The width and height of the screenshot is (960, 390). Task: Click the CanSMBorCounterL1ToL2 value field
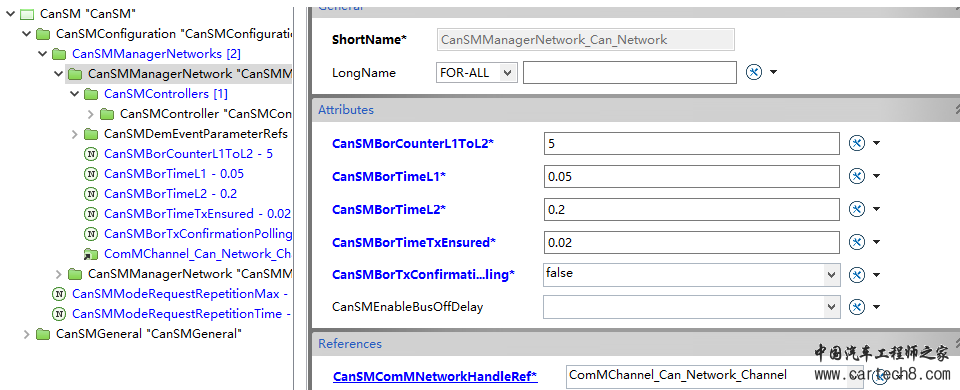pyautogui.click(x=691, y=143)
